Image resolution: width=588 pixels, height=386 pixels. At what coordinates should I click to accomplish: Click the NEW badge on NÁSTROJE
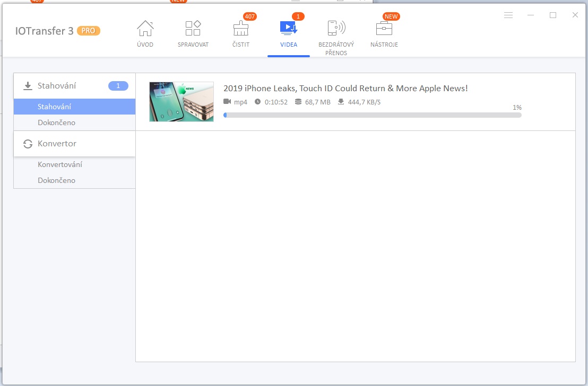tap(391, 16)
